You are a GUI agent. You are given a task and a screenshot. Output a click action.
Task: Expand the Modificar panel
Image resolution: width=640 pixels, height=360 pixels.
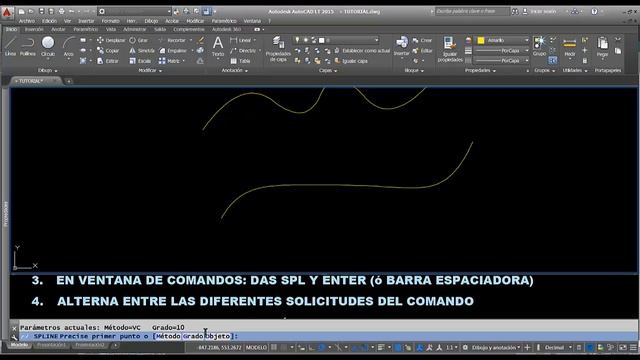pos(150,71)
